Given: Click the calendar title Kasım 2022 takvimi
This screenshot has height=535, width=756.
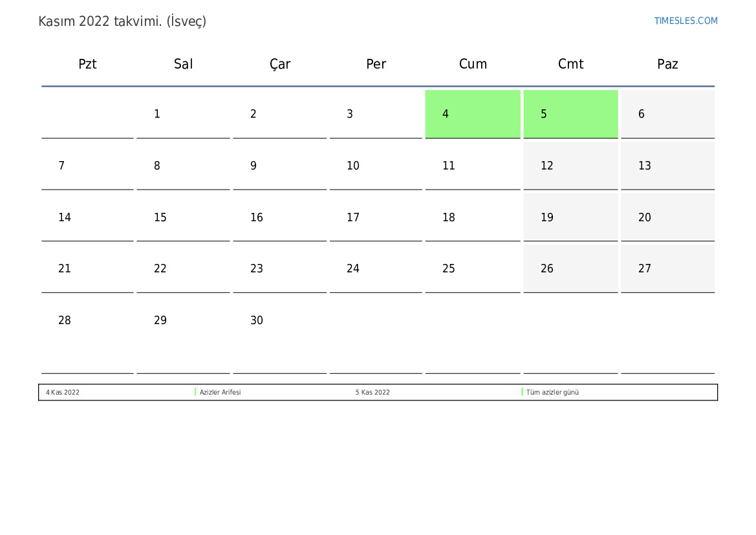Looking at the screenshot, I should 122,21.
